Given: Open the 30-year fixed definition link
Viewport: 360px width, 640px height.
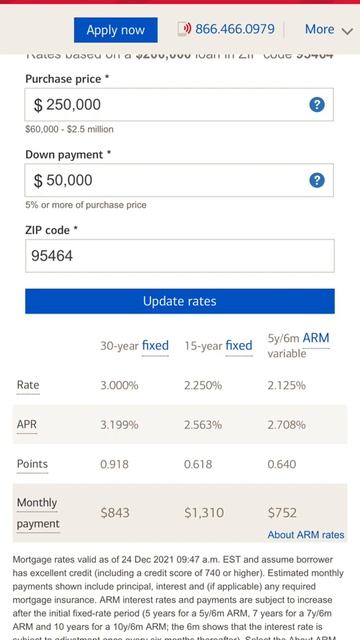Looking at the screenshot, I should 155,346.
